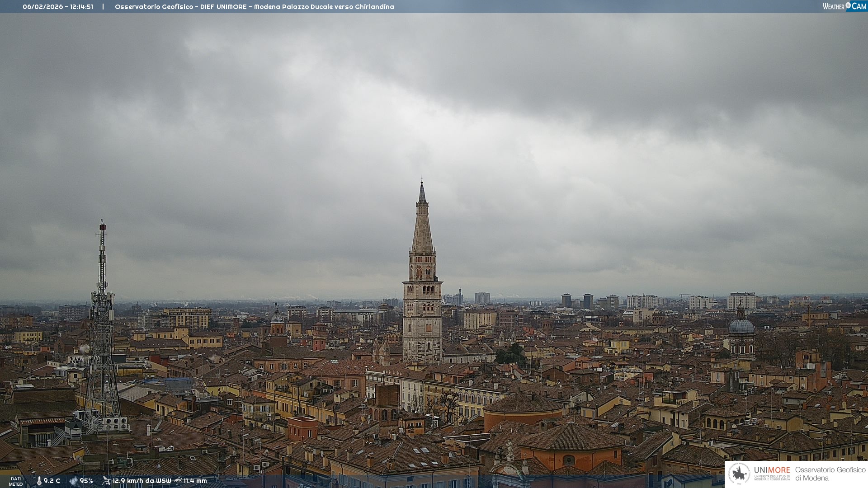Click the 9.2 C temperature reading
Viewport: 868px width, 488px height.
coord(52,481)
